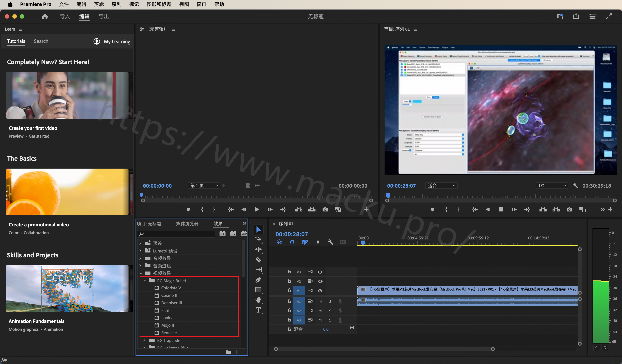Select the Pen tool
The image size is (622, 364).
point(258,280)
